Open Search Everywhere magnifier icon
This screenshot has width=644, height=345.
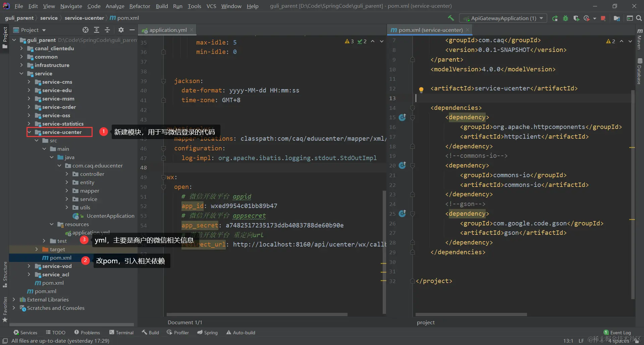[x=639, y=18]
